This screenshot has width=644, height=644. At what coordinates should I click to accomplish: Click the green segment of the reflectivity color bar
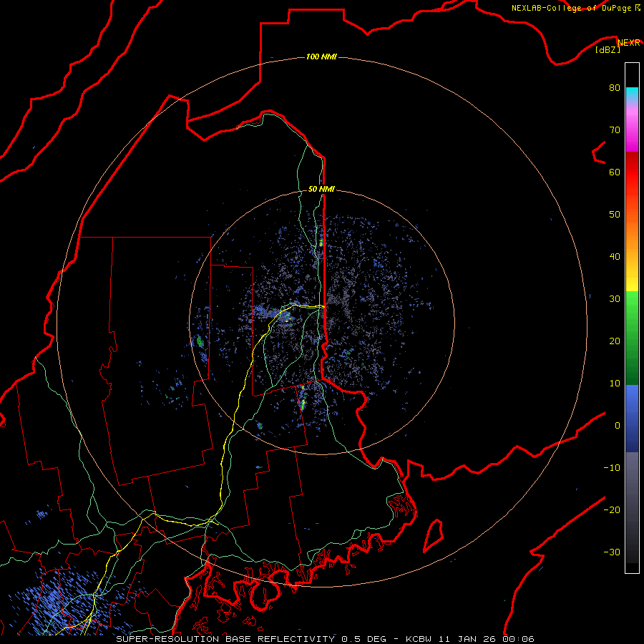(x=632, y=338)
